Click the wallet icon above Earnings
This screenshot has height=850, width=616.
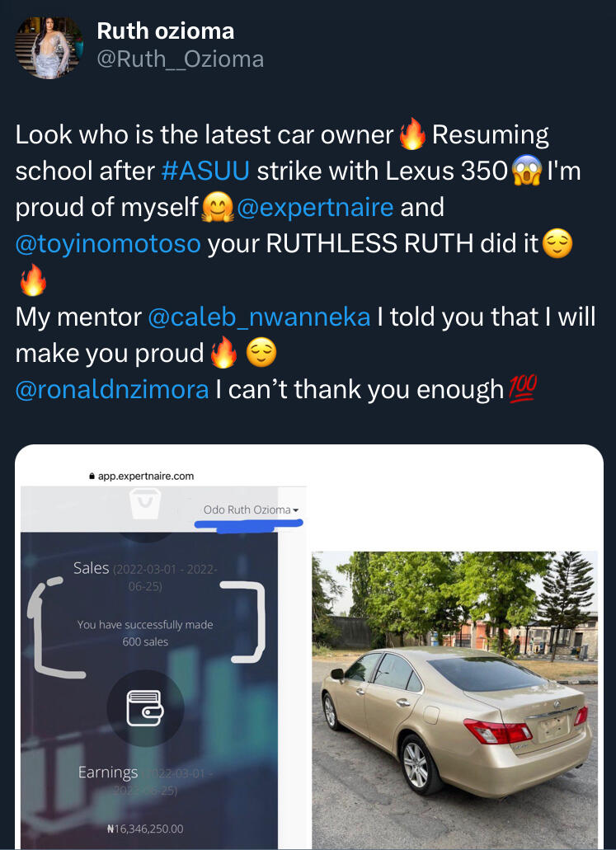145,708
